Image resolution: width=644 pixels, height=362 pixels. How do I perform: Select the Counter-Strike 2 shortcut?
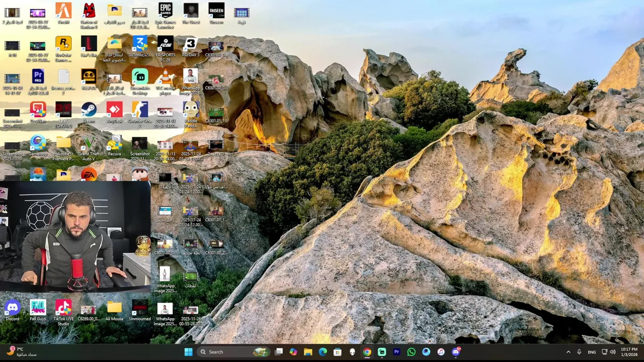coord(140,115)
